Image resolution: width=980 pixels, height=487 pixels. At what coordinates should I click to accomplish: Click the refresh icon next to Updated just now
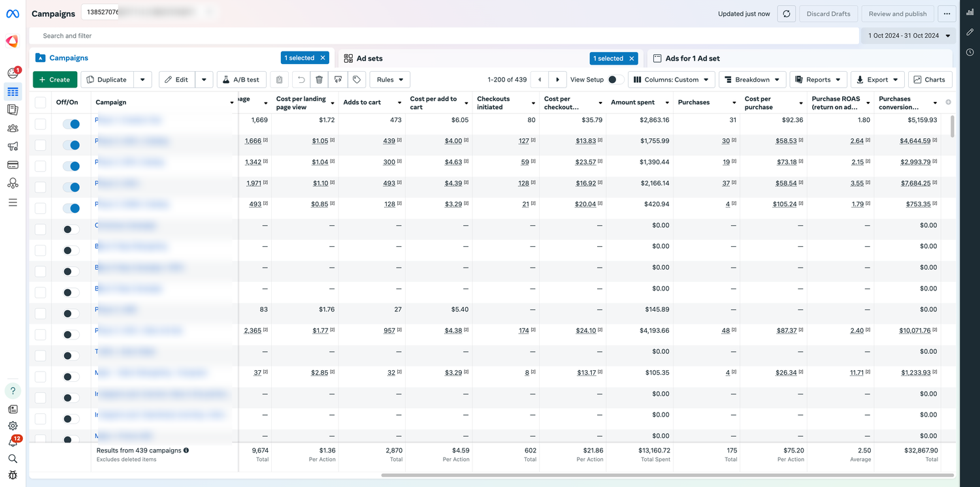(787, 14)
